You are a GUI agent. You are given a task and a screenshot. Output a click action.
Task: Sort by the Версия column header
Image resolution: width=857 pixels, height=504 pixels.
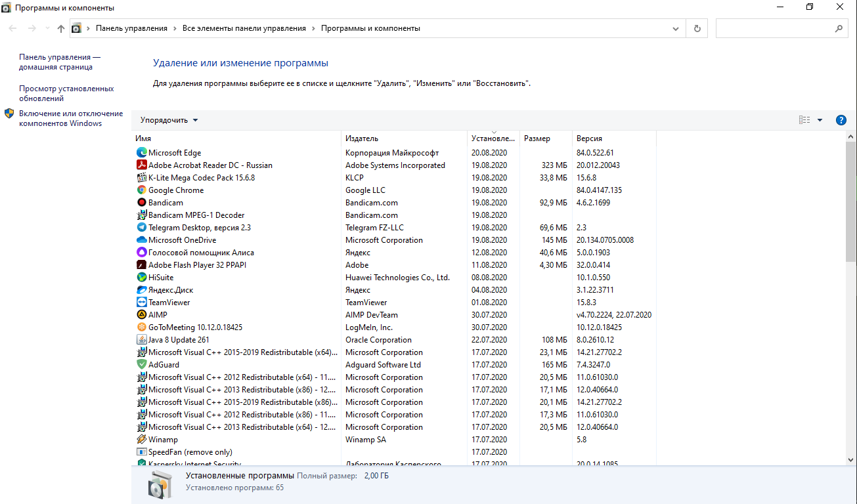coord(614,138)
